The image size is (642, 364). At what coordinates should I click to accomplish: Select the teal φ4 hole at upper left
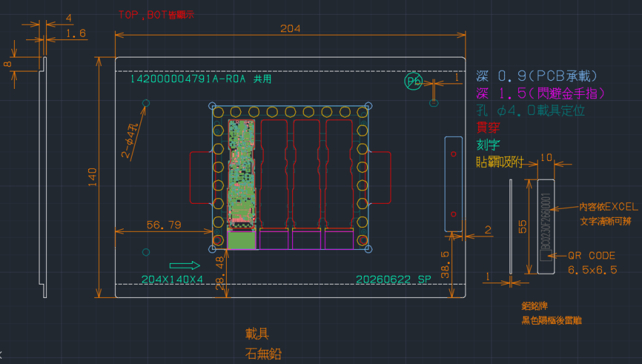pos(146,103)
